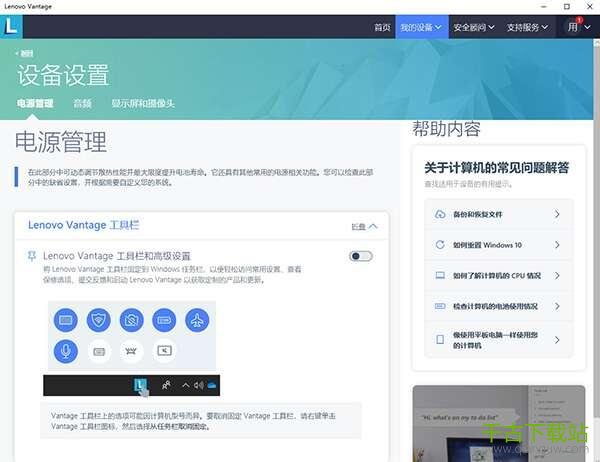This screenshot has height=462, width=600.
Task: Open the user account menu
Action: [x=579, y=27]
